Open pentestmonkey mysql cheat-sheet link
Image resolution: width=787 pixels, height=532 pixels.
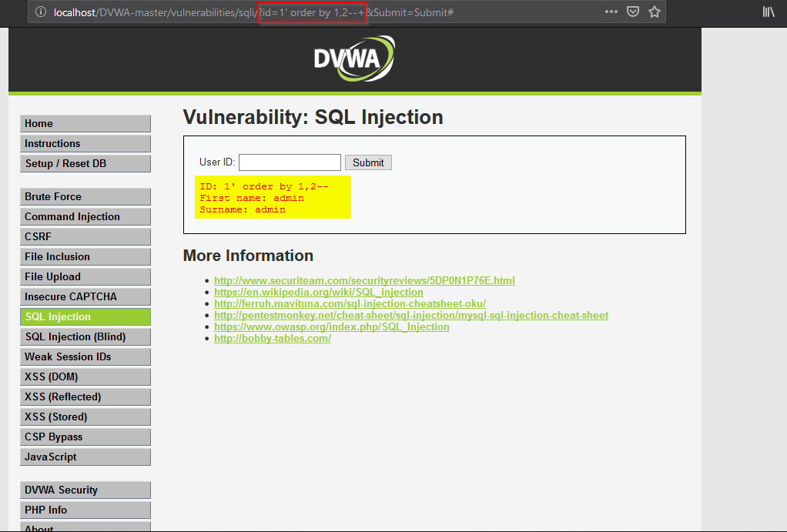411,315
